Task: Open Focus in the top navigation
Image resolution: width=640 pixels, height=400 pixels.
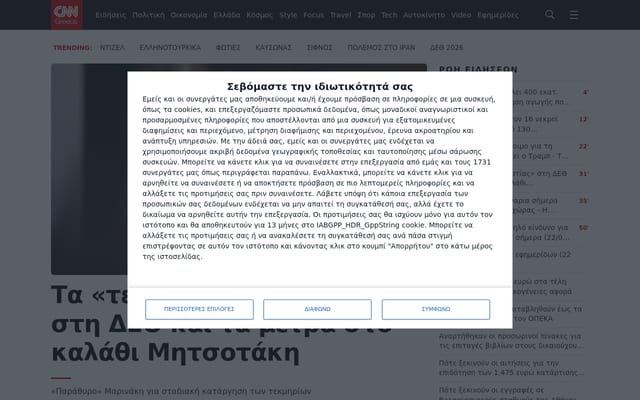Action: tap(313, 15)
